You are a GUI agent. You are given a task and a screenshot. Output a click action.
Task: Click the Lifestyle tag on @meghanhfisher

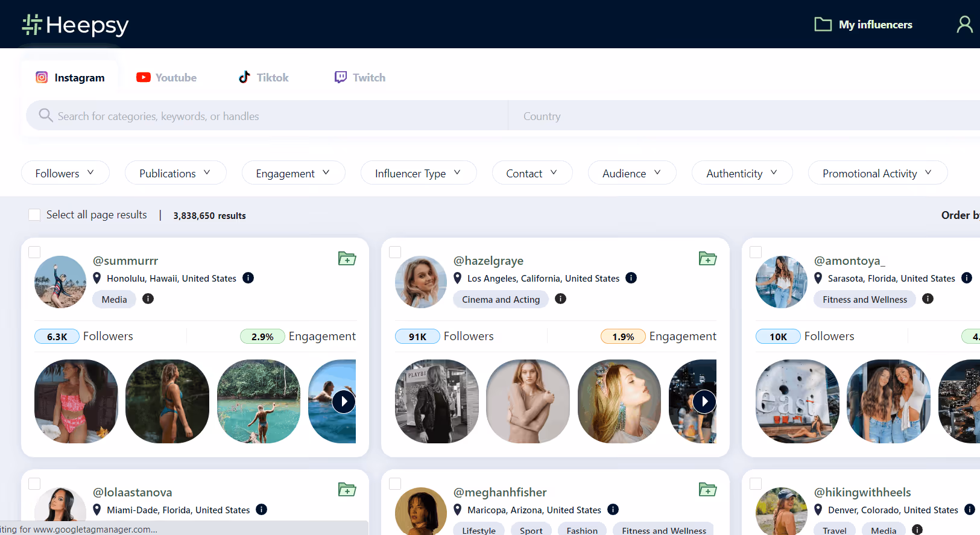479,529
